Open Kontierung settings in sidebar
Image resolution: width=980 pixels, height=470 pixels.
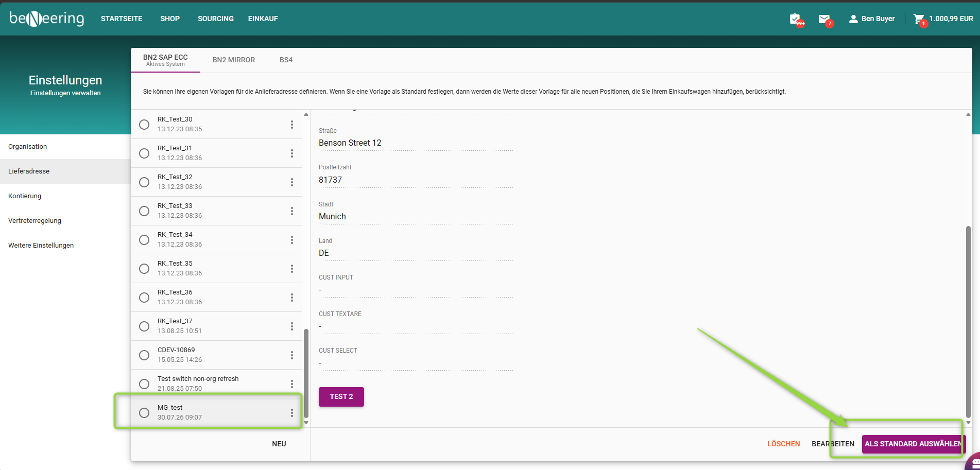tap(65, 196)
